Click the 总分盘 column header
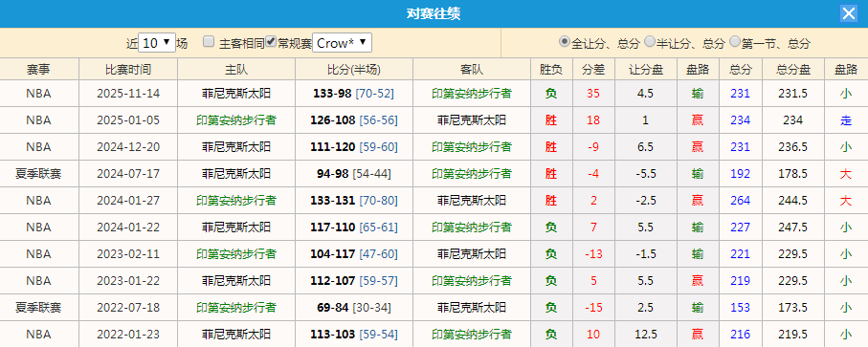 792,70
